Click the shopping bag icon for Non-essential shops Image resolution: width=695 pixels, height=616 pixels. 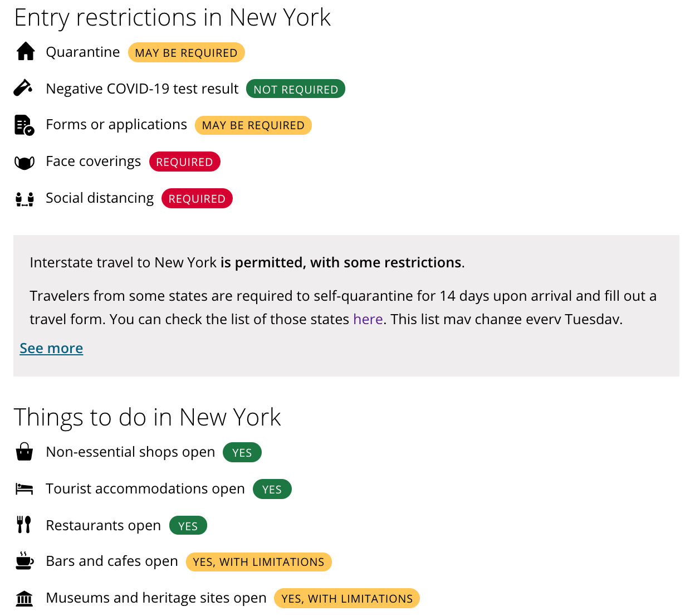click(25, 452)
